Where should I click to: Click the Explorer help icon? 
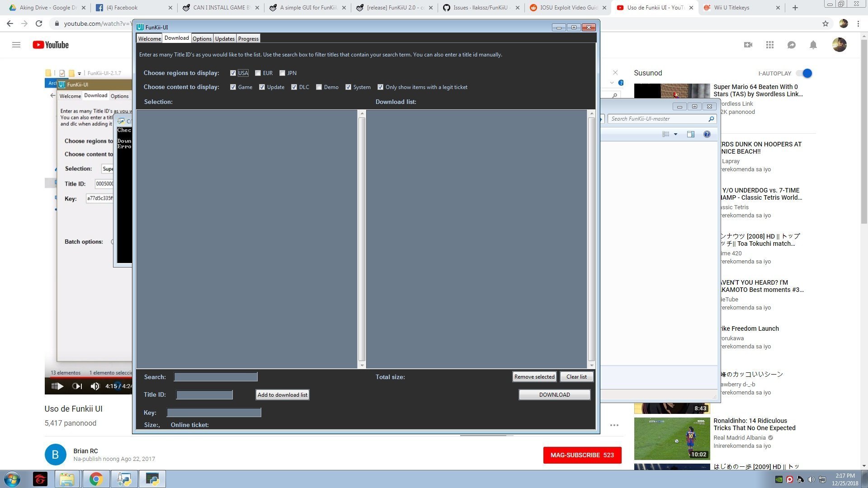coord(707,134)
